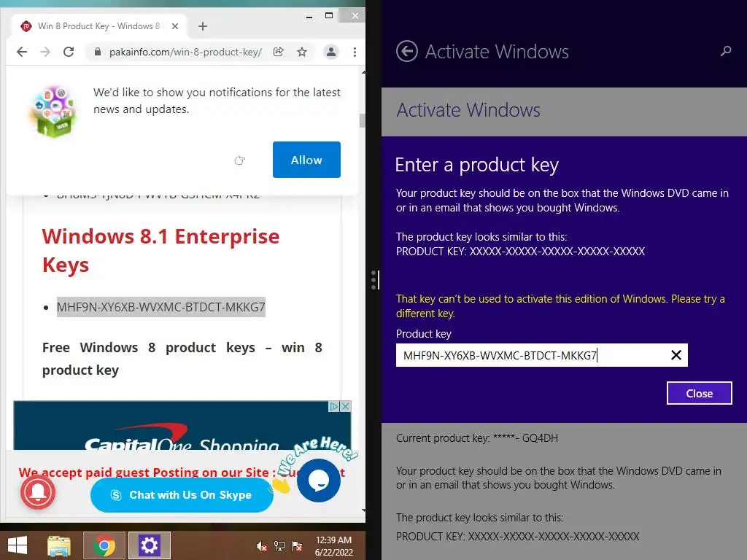
Task: Go forward in Chrome browser
Action: coord(45,52)
